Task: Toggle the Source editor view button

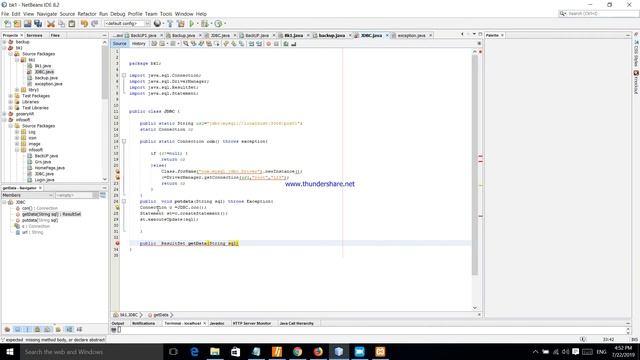Action: coord(120,44)
